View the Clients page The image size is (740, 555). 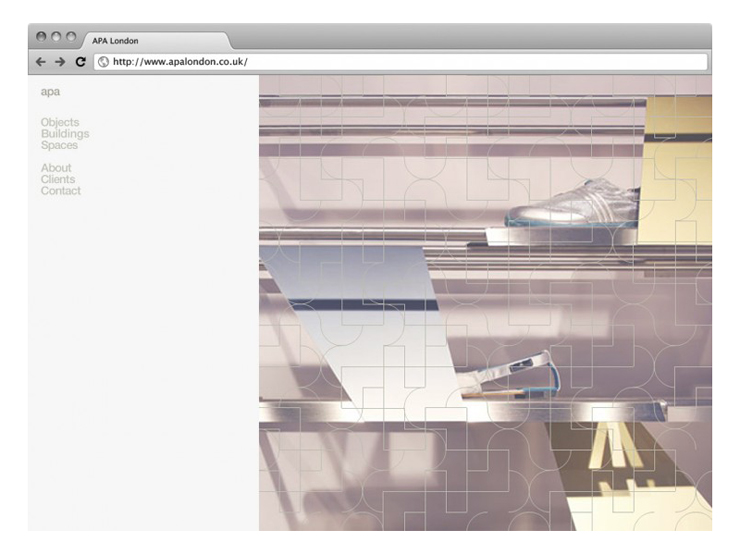click(x=58, y=179)
